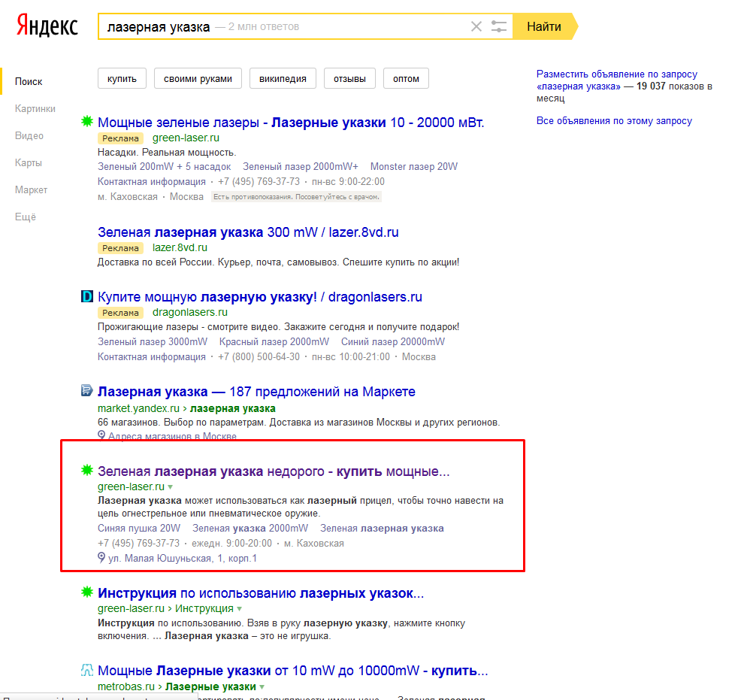The height and width of the screenshot is (700, 744).
Task: Open Красный лазер 2000mW sitelink
Action: [x=274, y=341]
